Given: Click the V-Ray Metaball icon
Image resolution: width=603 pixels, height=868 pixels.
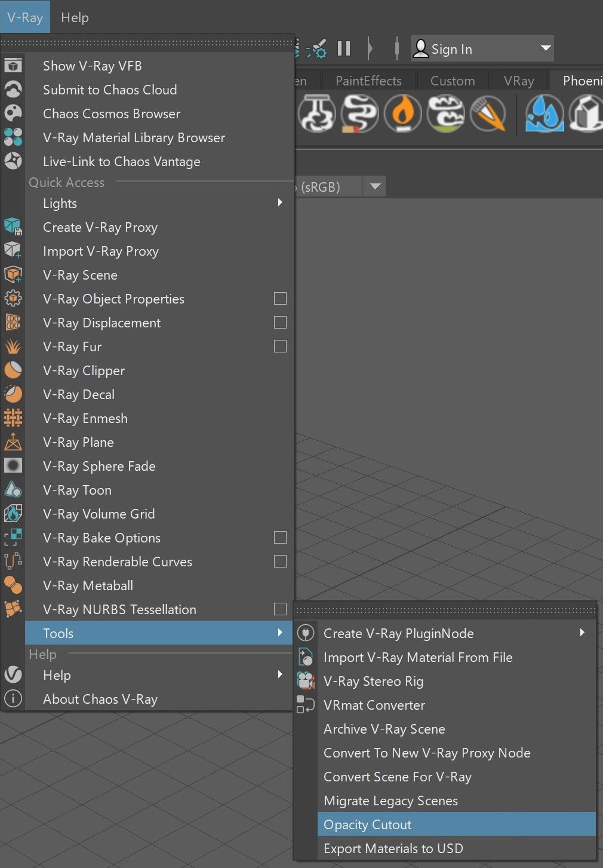Looking at the screenshot, I should pyautogui.click(x=13, y=585).
